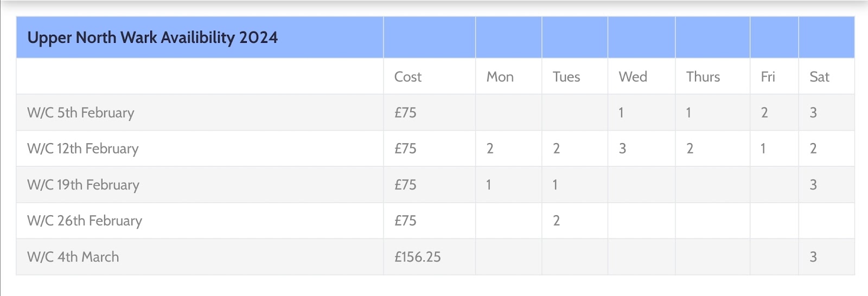Select the Cost column header

(407, 77)
